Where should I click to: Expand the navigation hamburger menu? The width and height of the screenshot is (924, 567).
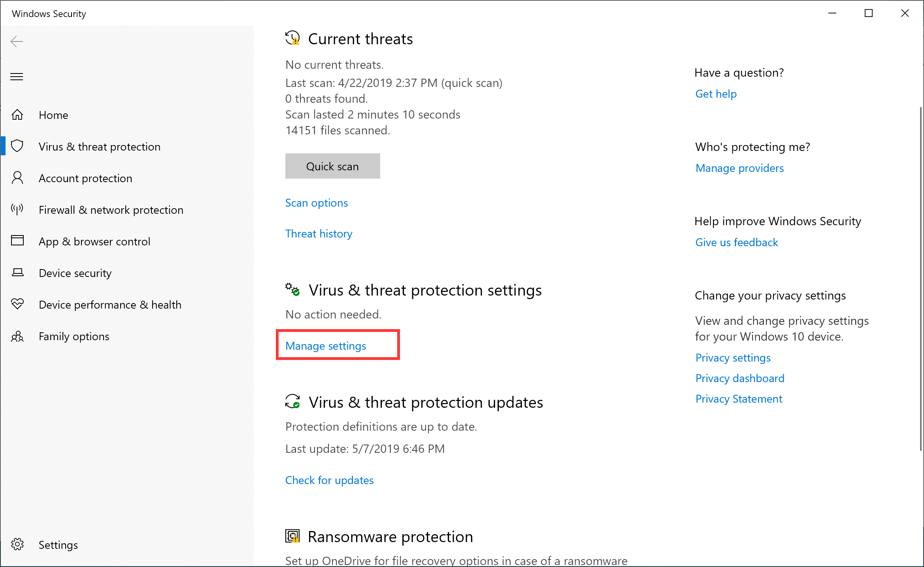17,76
